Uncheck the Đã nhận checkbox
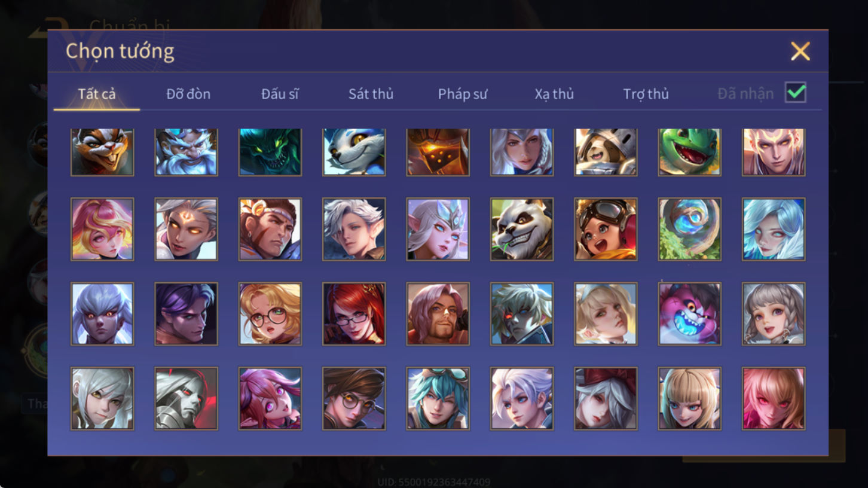The image size is (868, 488). pyautogui.click(x=796, y=93)
